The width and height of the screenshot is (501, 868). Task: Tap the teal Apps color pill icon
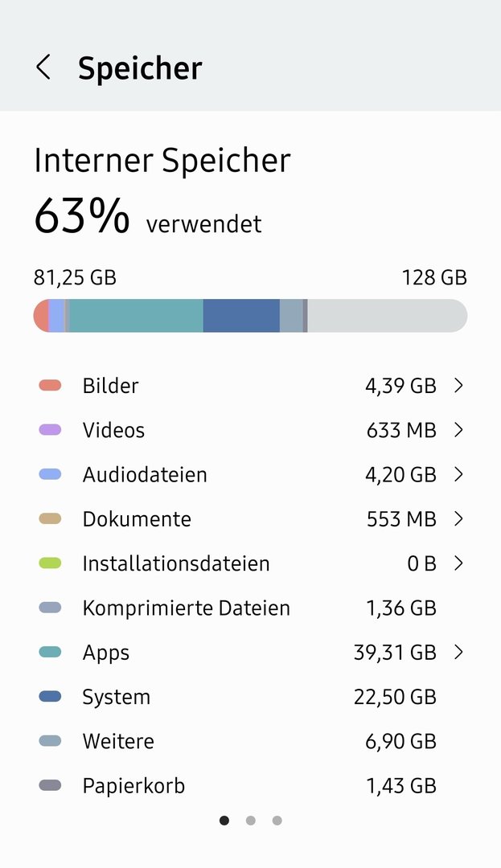50,652
